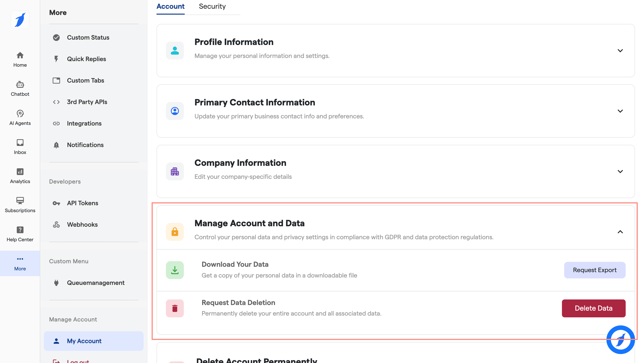Open the Help Center icon

[x=20, y=234]
